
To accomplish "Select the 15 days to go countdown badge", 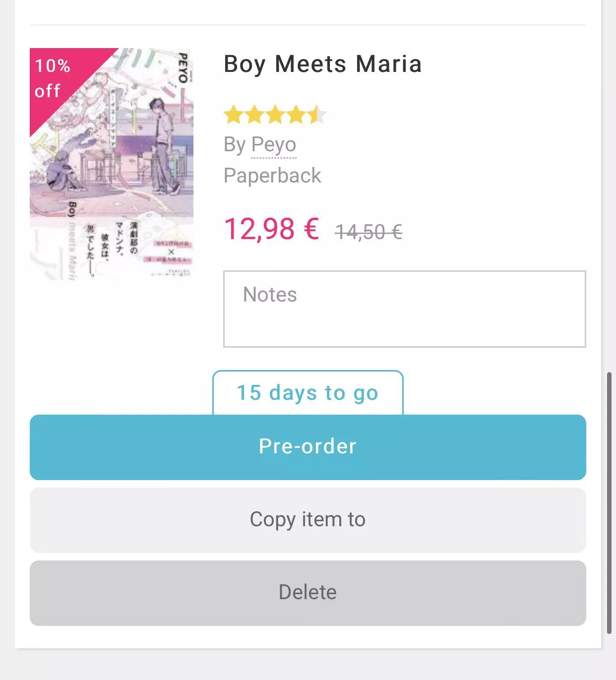I will pos(308,393).
